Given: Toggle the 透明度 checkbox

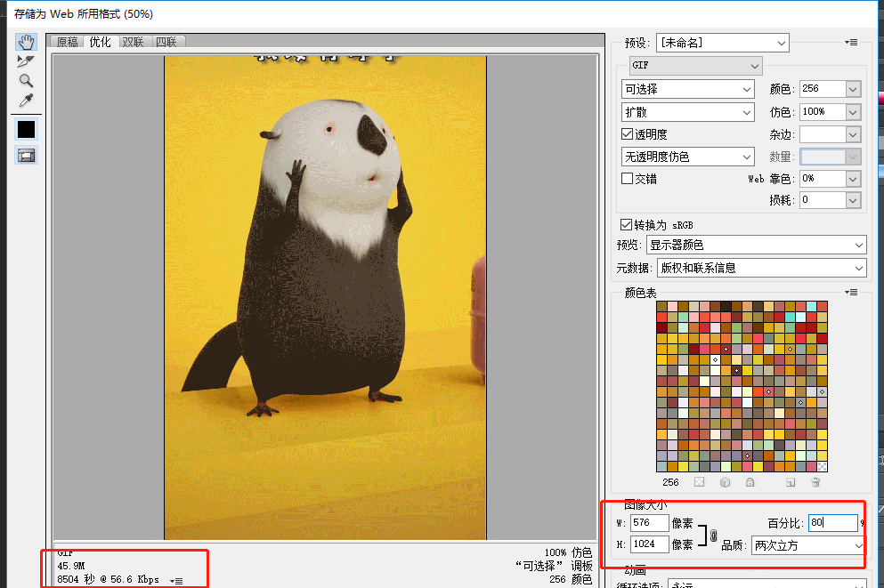Looking at the screenshot, I should [x=627, y=134].
